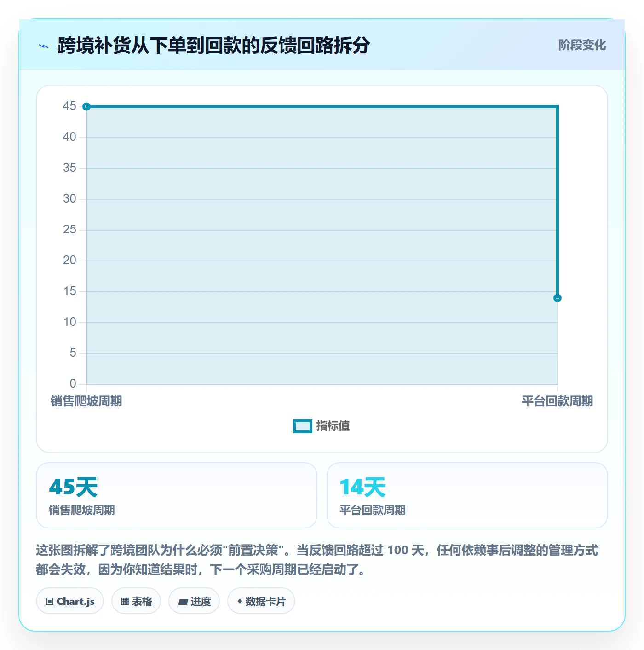Click the chart title 跨境补货从下单到回款的反馈回路拆分
Screen dimensions: 644x650
click(214, 46)
